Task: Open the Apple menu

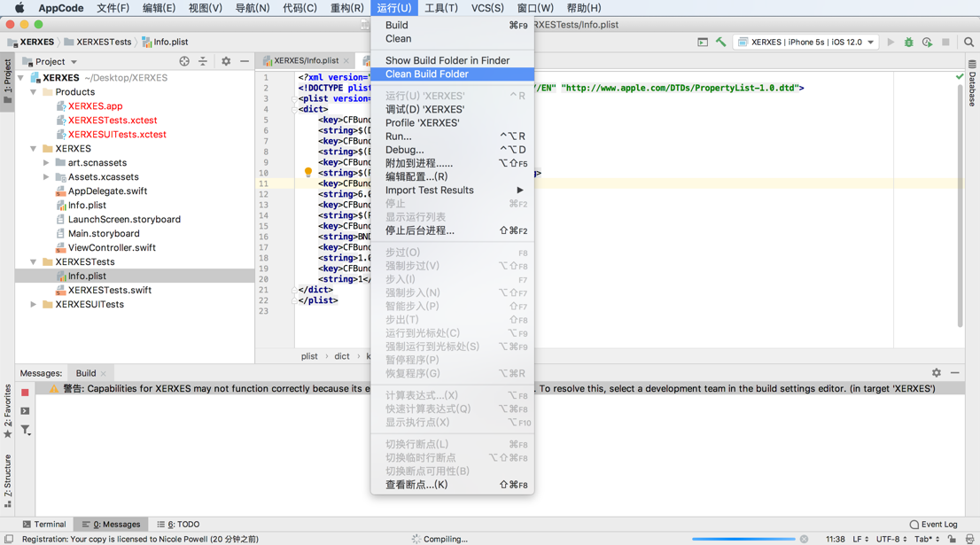Action: pos(19,8)
